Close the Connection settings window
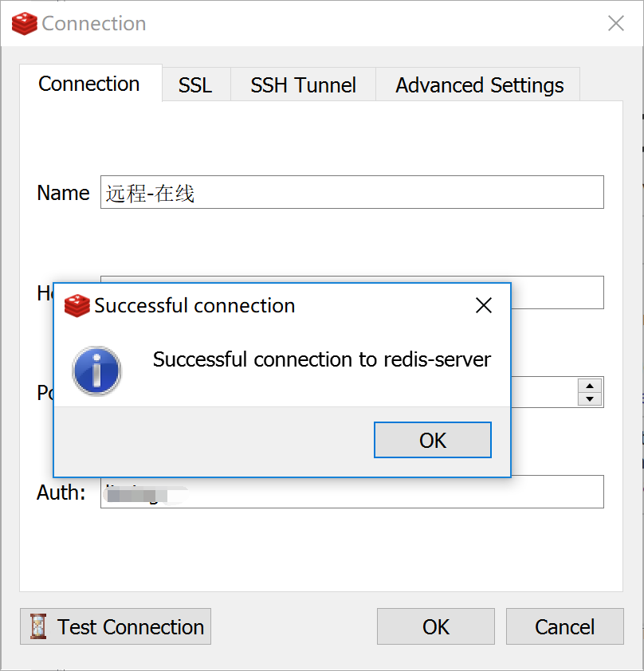The image size is (644, 671). click(616, 24)
